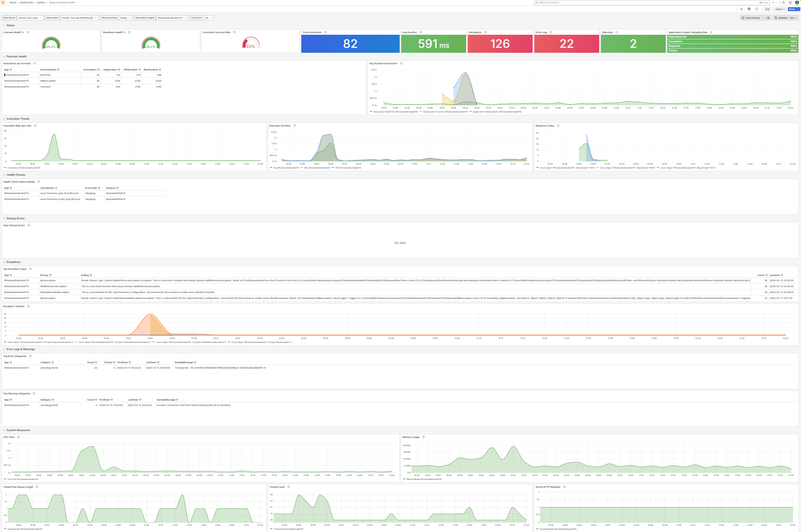Click the Total Invocations 82 stat
Viewport: 801px width, 532px height.
350,43
